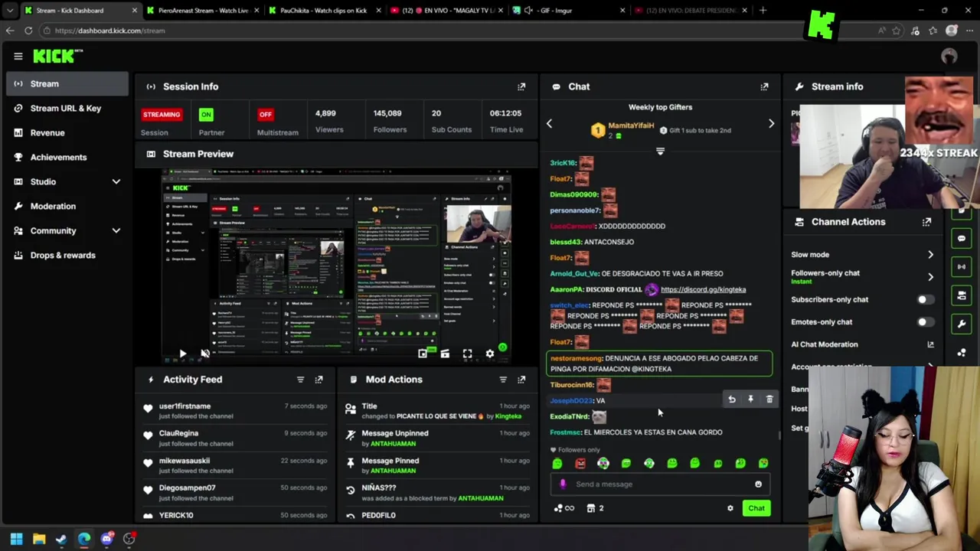Open the Mod Actions filter
The height and width of the screenshot is (551, 980).
click(503, 380)
